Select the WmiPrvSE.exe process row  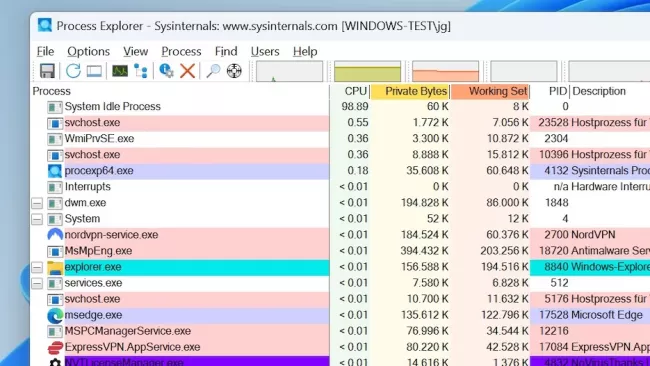tap(340, 138)
